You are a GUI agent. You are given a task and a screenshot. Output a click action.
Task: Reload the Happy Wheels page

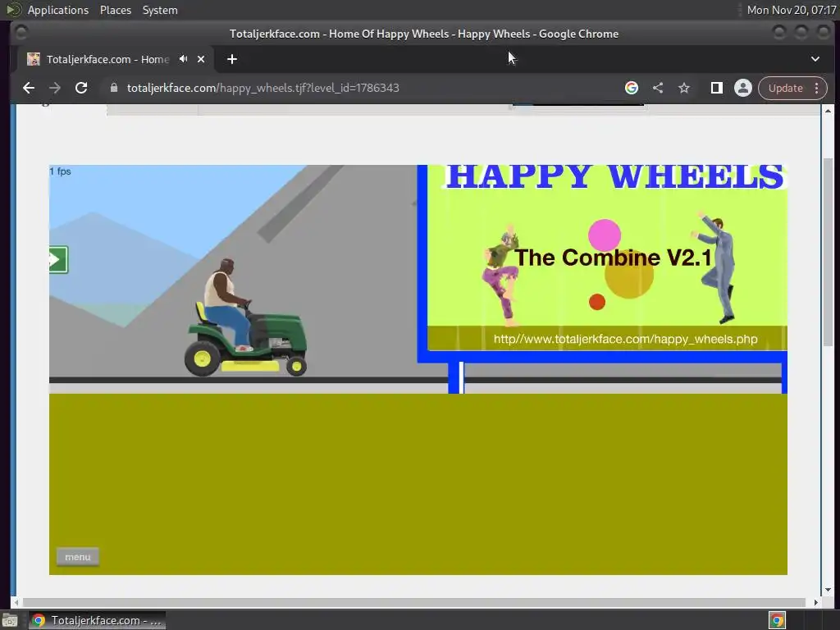pos(81,88)
